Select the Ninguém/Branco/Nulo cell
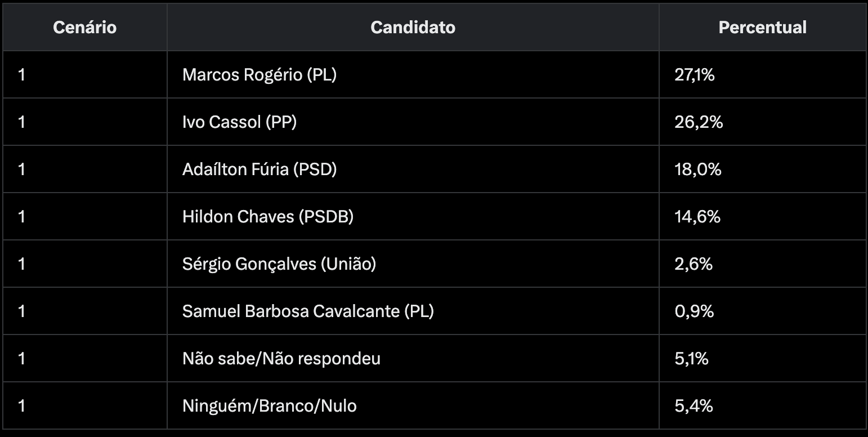This screenshot has width=868, height=437. click(x=269, y=406)
